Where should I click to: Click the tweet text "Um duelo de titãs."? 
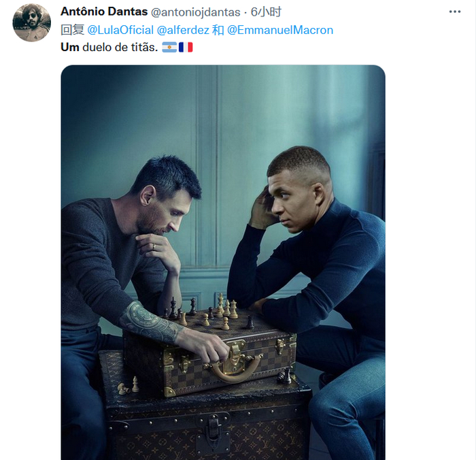(x=109, y=48)
